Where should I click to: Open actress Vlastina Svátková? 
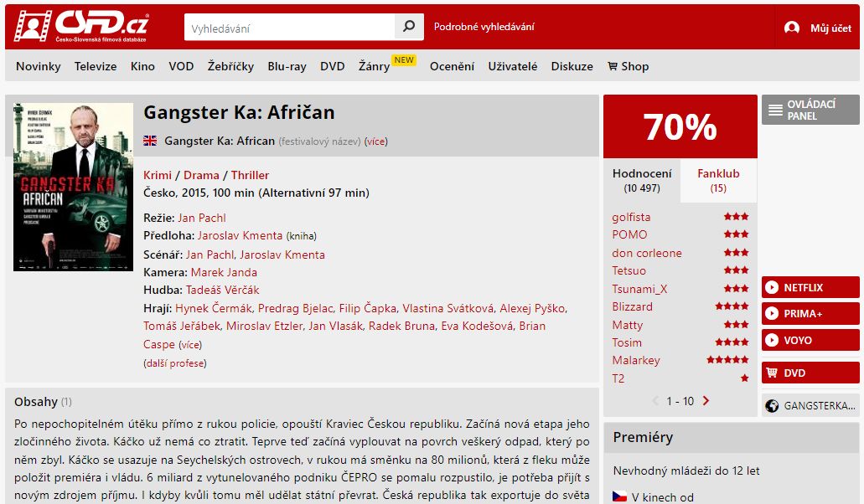(x=448, y=308)
